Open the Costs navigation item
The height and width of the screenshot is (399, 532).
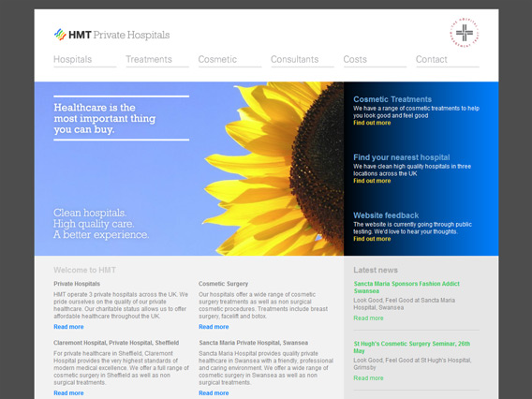[355, 59]
